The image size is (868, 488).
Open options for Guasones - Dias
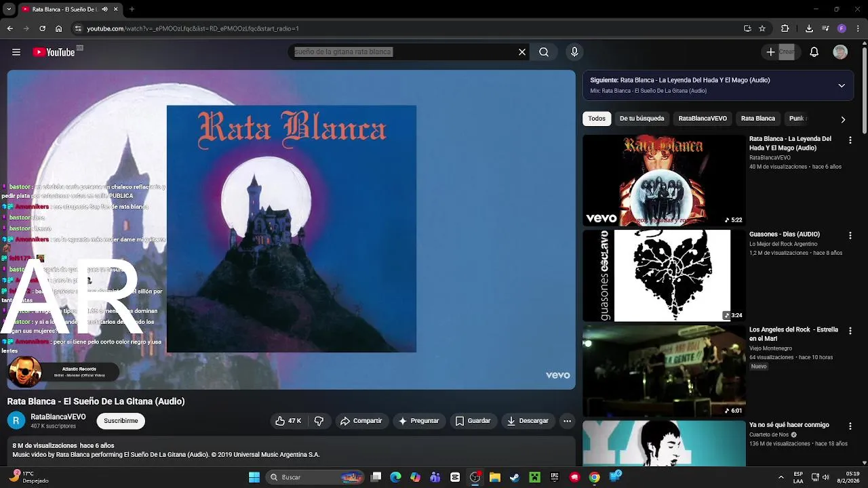pos(850,235)
